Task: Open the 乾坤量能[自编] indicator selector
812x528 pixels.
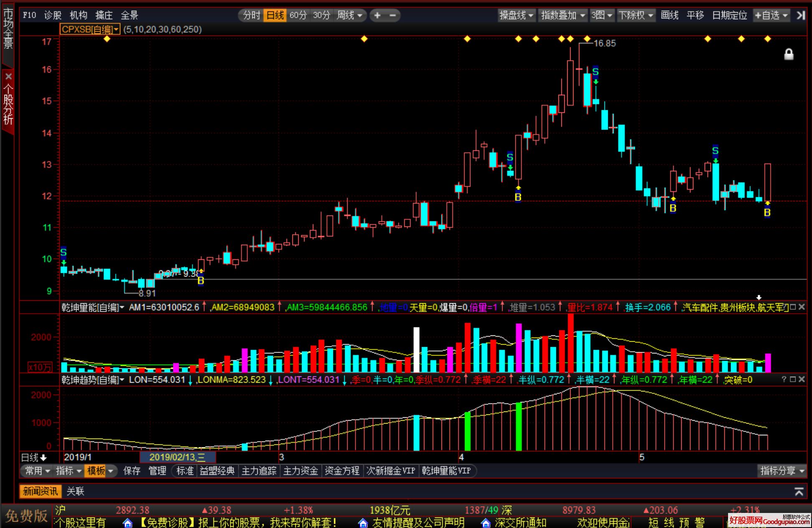Action: coord(93,307)
